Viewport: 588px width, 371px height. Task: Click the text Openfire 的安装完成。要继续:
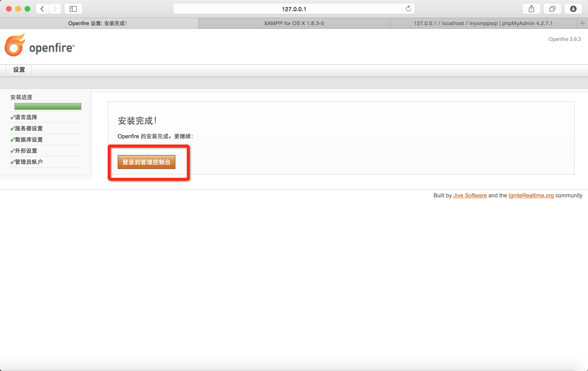pyautogui.click(x=155, y=136)
